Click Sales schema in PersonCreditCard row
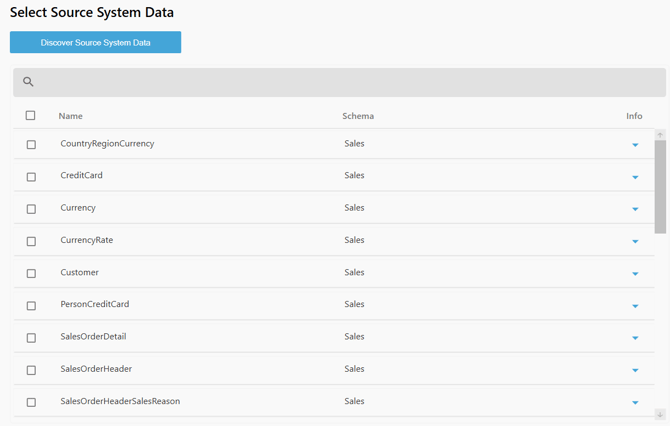The image size is (670, 426). 354,304
